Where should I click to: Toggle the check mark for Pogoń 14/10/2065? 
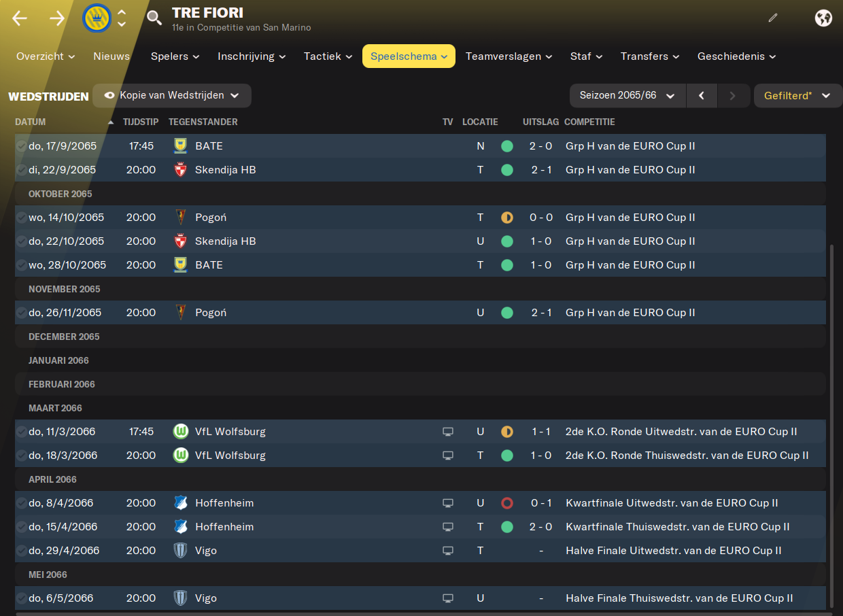pyautogui.click(x=21, y=218)
